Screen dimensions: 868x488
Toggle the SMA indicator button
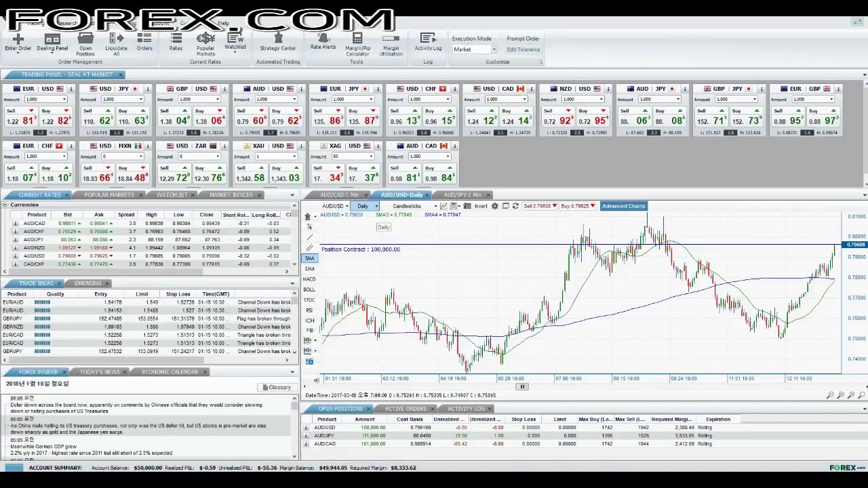(309, 258)
